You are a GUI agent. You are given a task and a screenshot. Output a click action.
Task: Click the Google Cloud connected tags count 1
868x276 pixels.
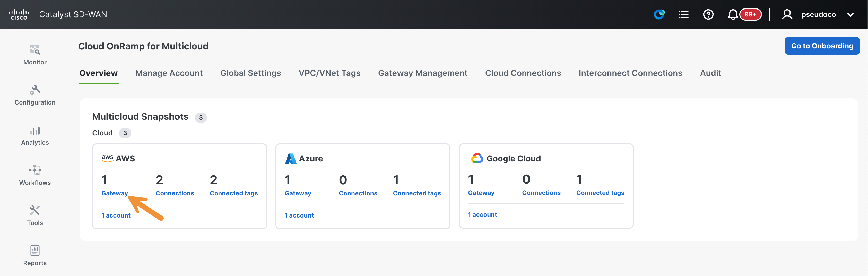(x=579, y=179)
